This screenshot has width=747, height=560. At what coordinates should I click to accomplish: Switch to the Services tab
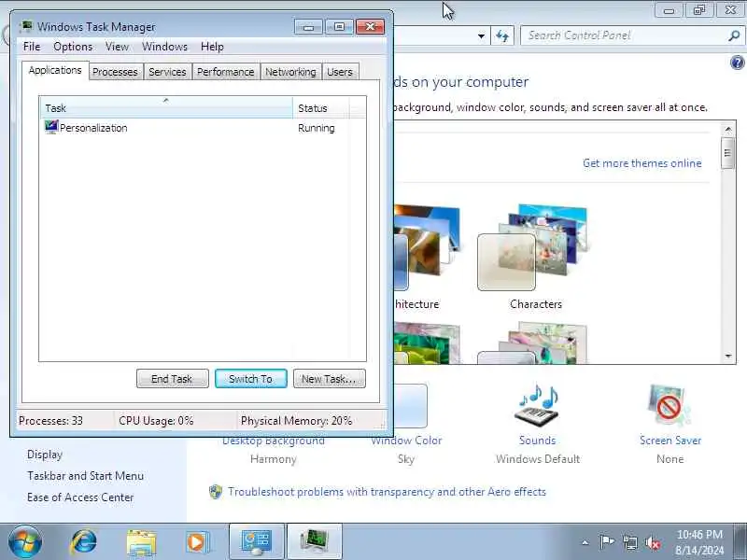(167, 72)
